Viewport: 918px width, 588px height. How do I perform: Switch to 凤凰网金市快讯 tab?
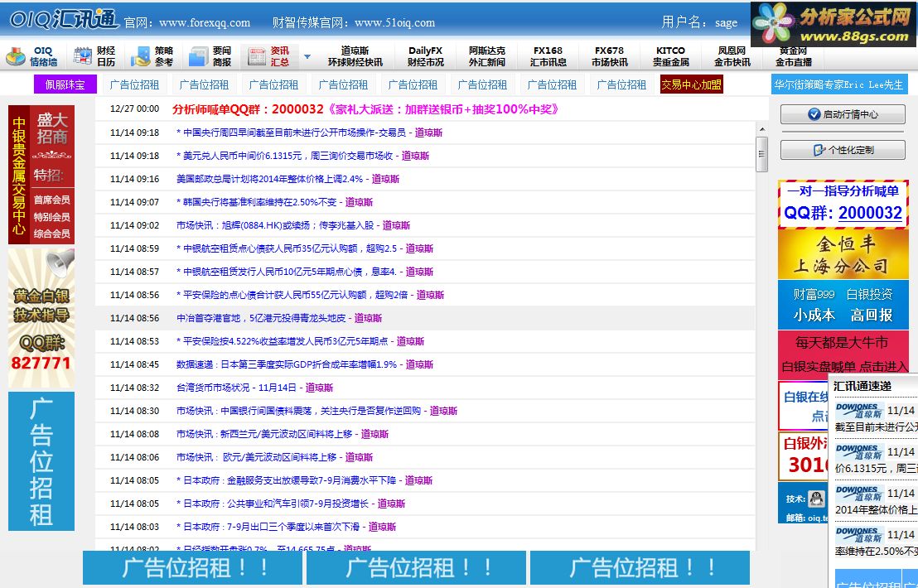pos(732,56)
